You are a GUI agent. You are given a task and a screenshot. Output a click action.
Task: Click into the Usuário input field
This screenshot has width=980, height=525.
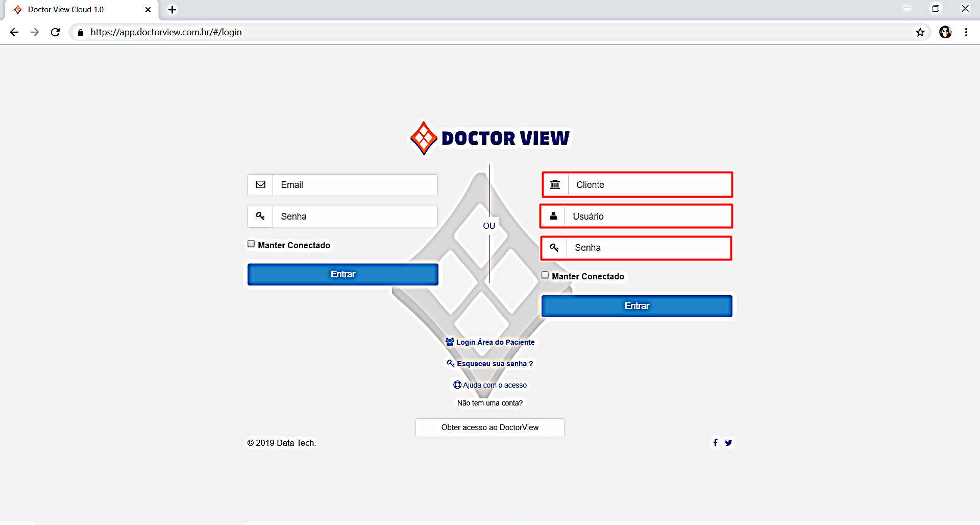tap(648, 217)
